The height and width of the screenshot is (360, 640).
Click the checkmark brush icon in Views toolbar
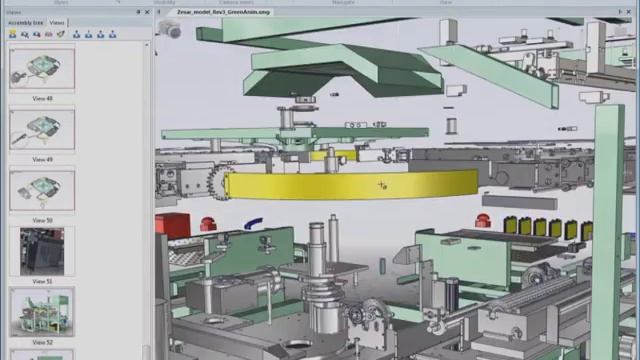pyautogui.click(x=61, y=35)
